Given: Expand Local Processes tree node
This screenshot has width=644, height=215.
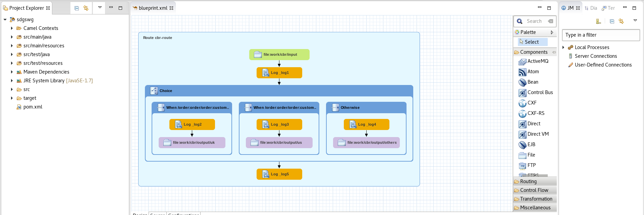Looking at the screenshot, I should pos(563,47).
